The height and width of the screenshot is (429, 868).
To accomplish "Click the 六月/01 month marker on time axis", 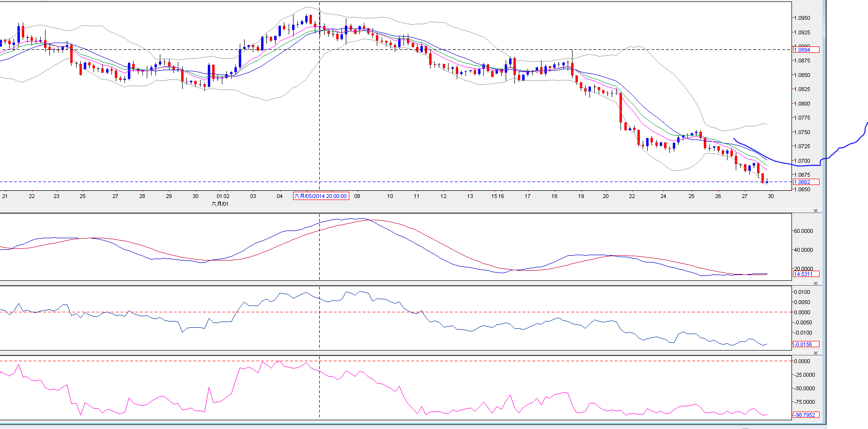I will click(x=220, y=204).
